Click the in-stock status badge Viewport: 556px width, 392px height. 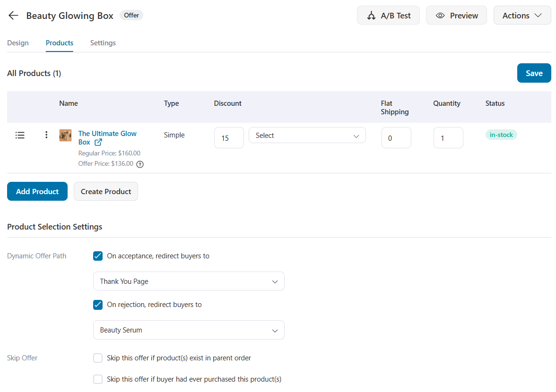(x=501, y=135)
